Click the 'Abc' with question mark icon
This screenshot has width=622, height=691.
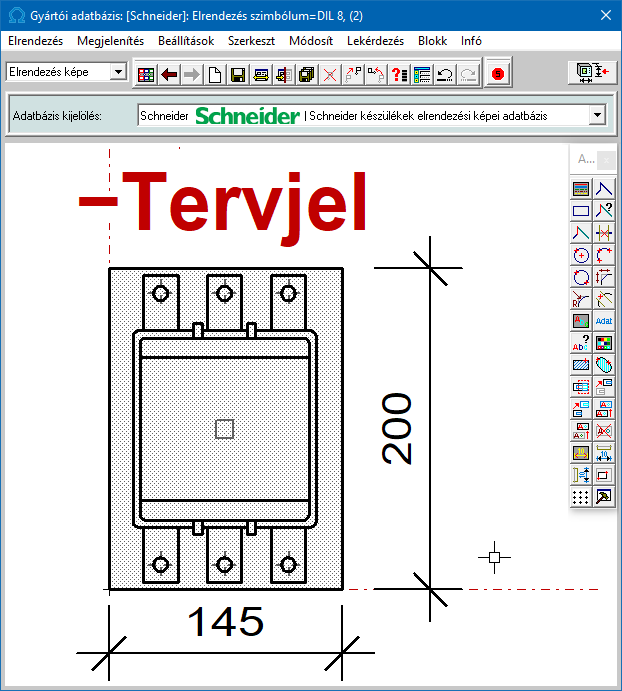click(x=581, y=342)
